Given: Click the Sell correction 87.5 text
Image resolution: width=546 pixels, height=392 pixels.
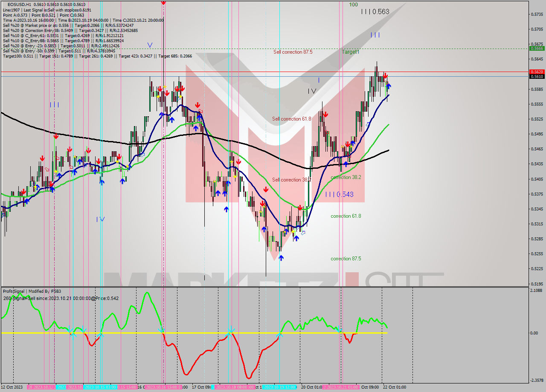Looking at the screenshot, I should click(293, 52).
